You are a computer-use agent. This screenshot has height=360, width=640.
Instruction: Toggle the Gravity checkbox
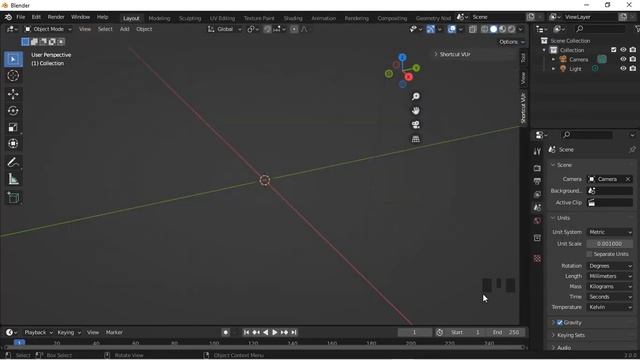click(560, 322)
